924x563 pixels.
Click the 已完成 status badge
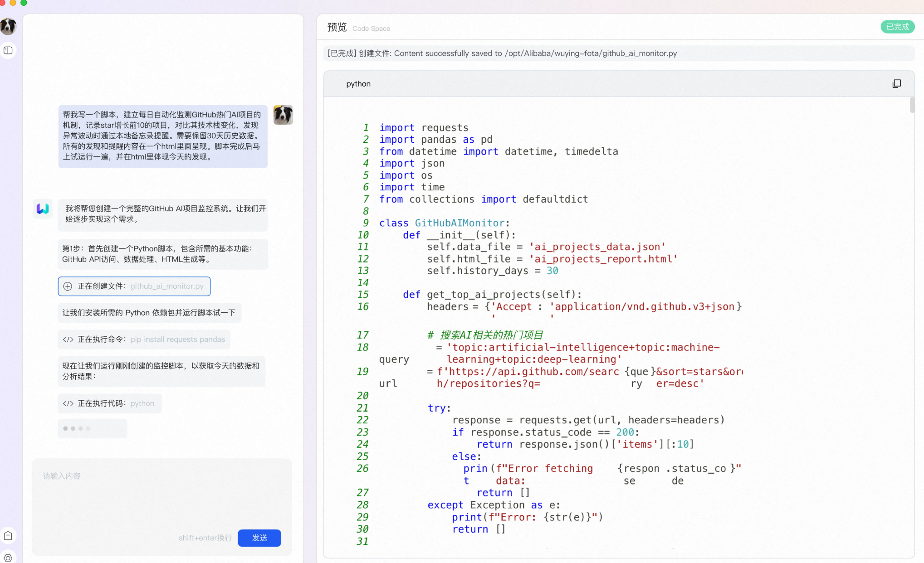pyautogui.click(x=897, y=27)
